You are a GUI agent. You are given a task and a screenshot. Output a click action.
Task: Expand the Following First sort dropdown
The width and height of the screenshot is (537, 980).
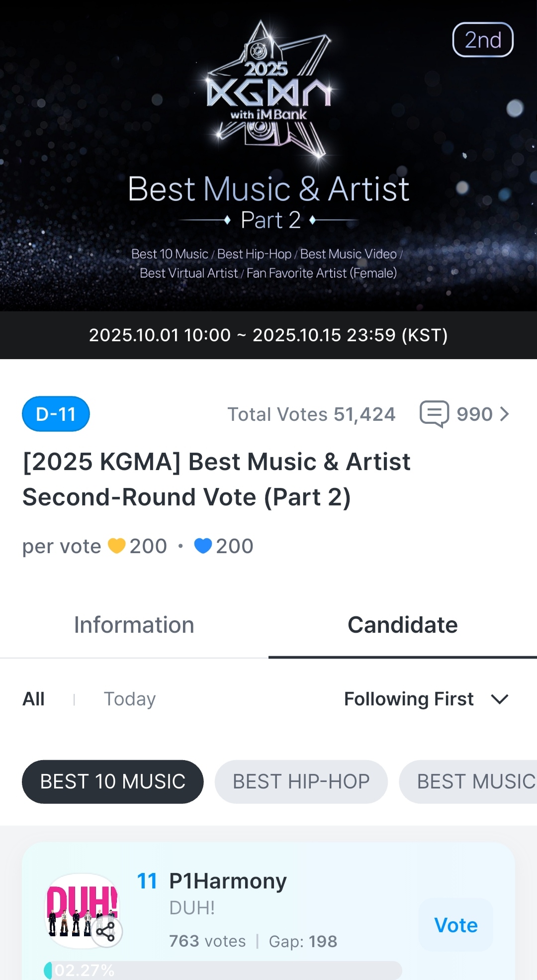click(x=409, y=699)
